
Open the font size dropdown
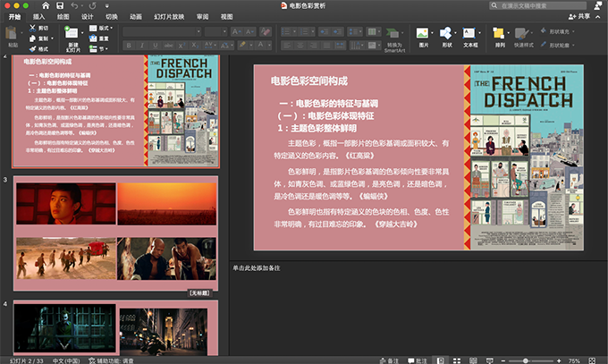pyautogui.click(x=224, y=31)
